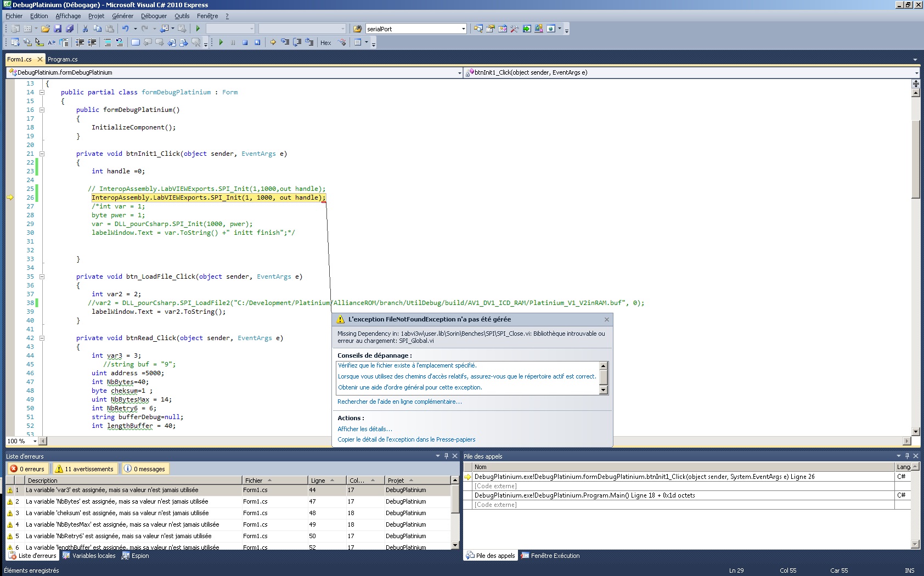Toggle auto-hide pin on Pile des appels panel
Image resolution: width=924 pixels, height=576 pixels.
coord(907,456)
